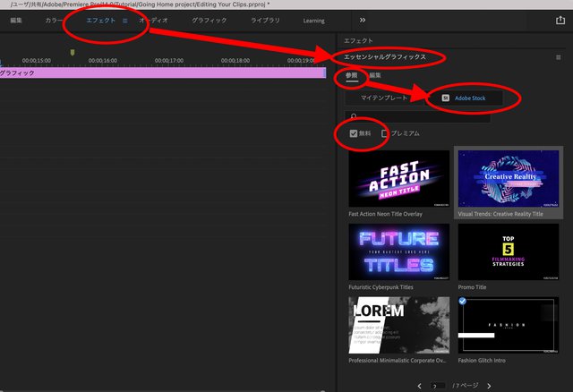Switch to the ライブラリ workspace
This screenshot has height=392, width=573.
[265, 21]
